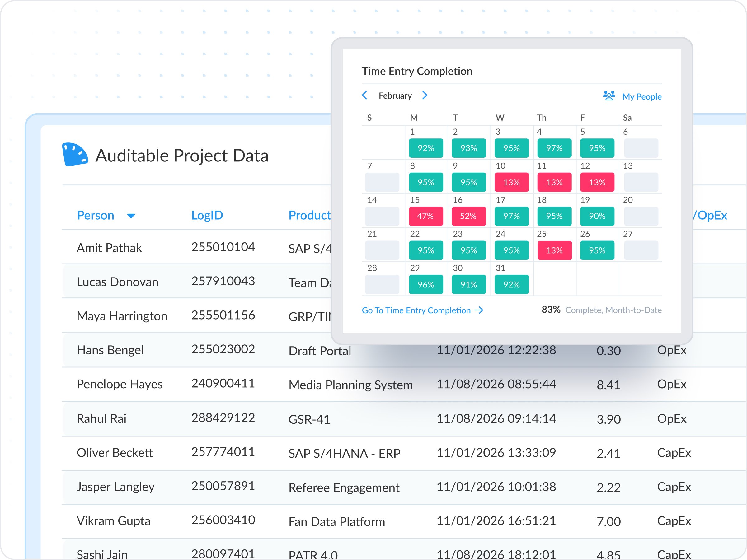This screenshot has width=747, height=560.
Task: Click the empty Saturday tile on day 6
Action: coord(640,148)
